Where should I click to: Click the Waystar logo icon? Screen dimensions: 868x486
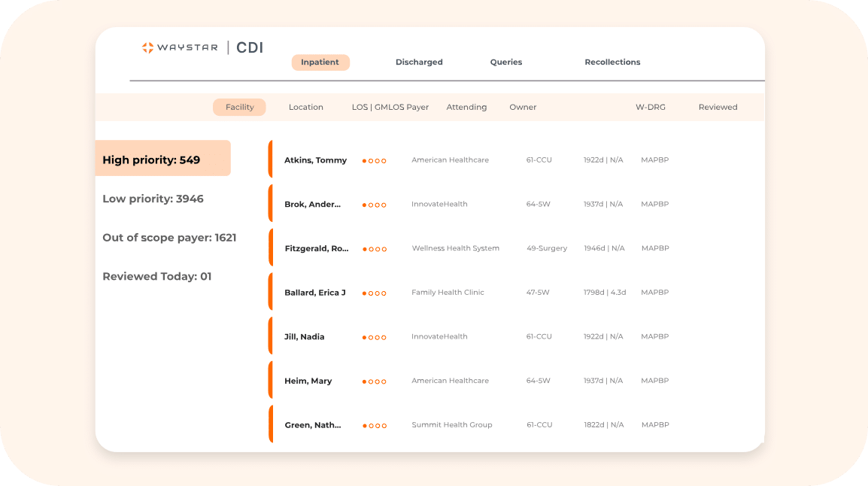pos(148,48)
